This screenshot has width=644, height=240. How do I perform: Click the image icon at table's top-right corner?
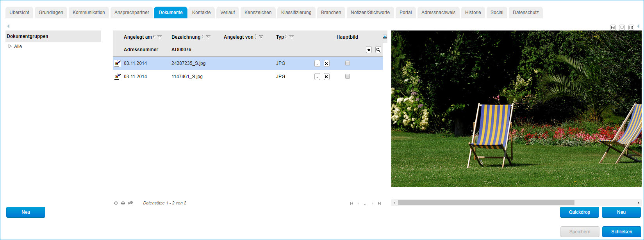point(385,37)
